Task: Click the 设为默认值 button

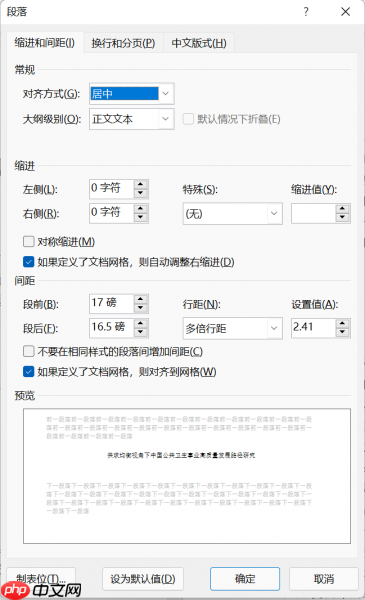Action: tap(143, 579)
